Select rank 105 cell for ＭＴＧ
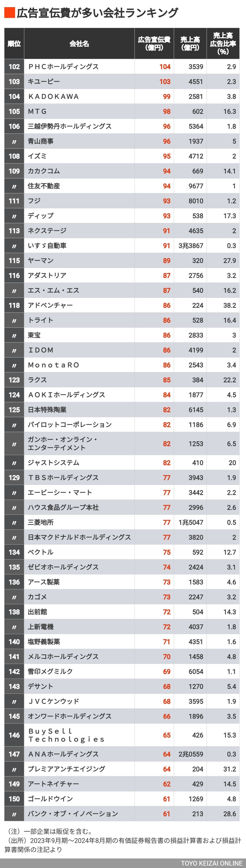The width and height of the screenshot is (246, 868). 14,111
